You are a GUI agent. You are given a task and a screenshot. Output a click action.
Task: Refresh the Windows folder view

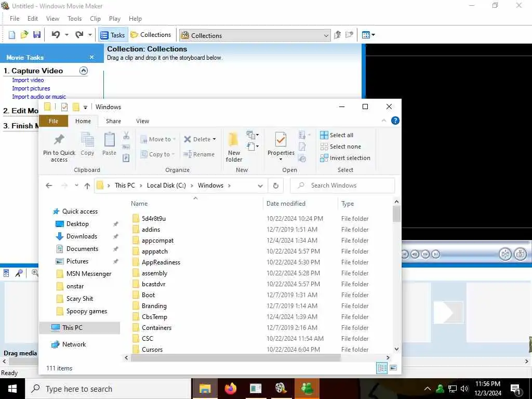coord(276,185)
